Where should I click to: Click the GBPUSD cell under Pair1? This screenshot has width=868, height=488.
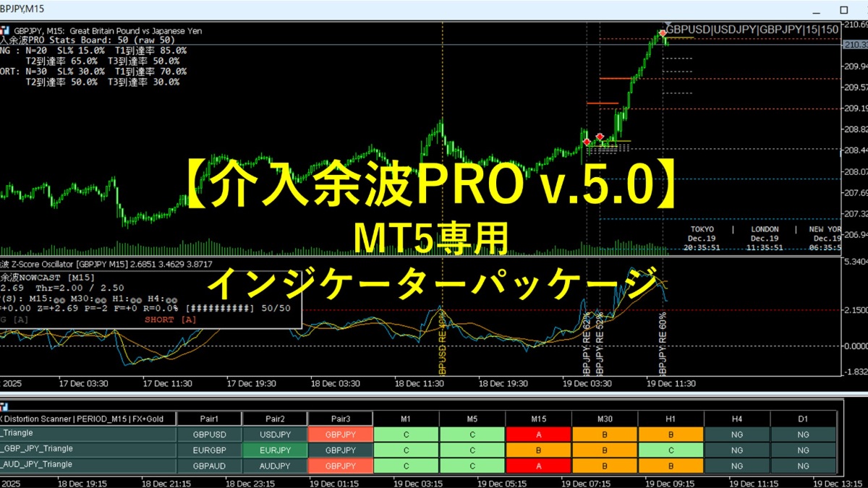(209, 434)
